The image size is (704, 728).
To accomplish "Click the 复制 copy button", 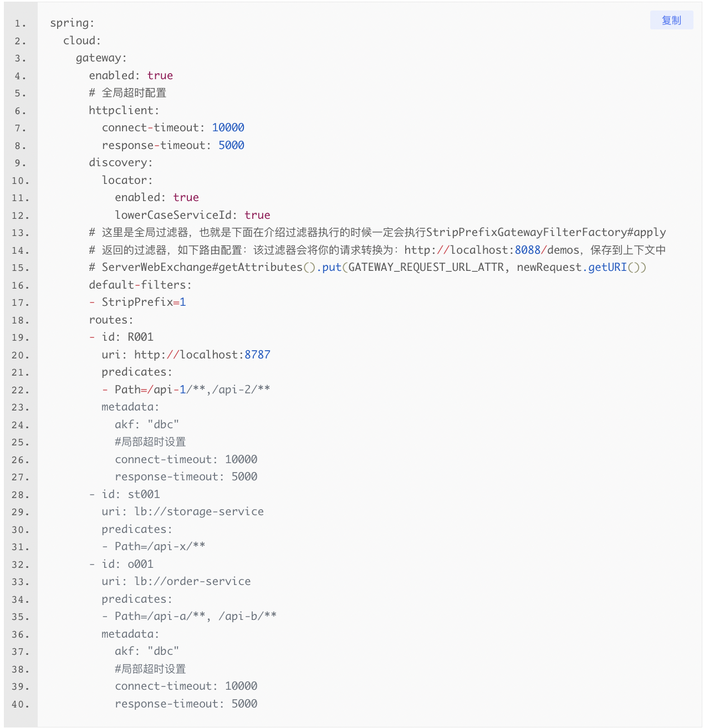I will [x=671, y=20].
